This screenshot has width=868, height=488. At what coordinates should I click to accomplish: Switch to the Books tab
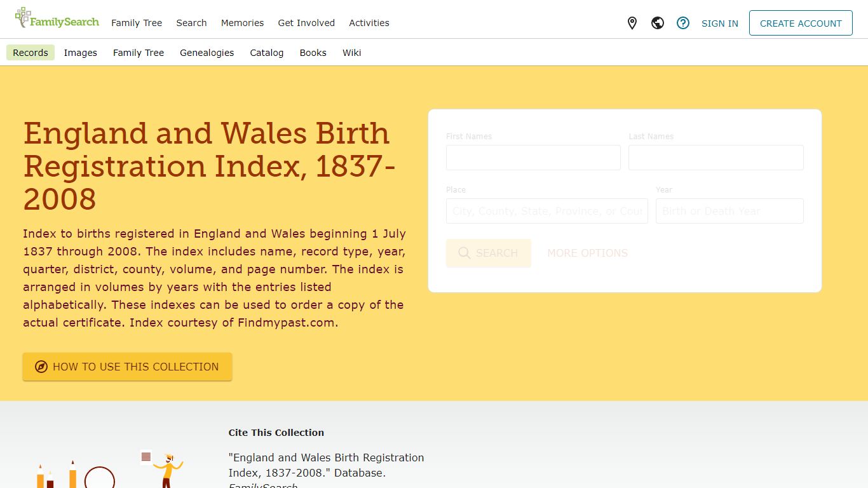313,53
